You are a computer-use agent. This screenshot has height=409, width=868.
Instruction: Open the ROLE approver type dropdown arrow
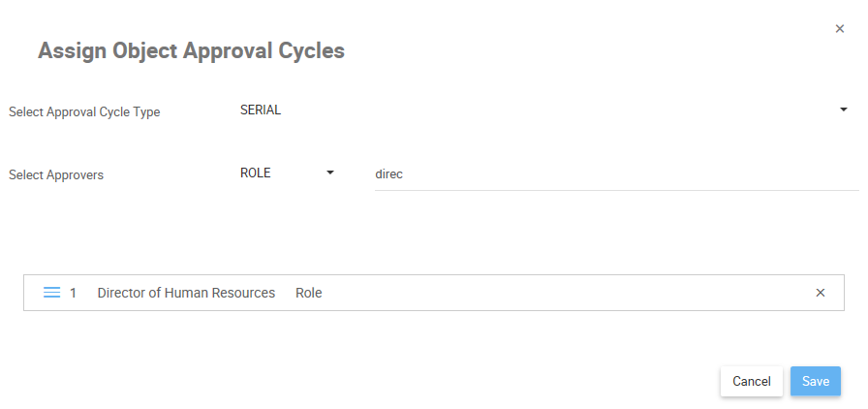329,173
